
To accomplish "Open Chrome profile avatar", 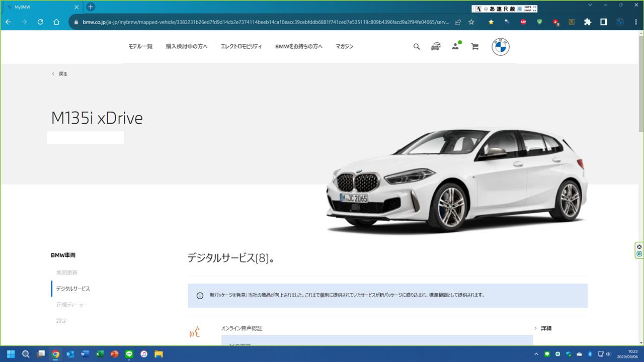I will pyautogui.click(x=620, y=22).
